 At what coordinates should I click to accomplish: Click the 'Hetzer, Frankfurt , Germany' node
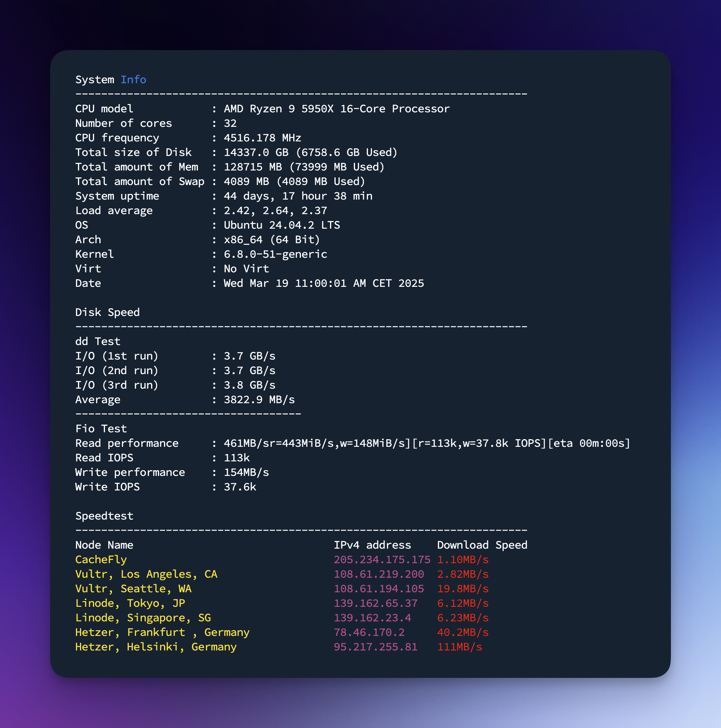tap(162, 632)
